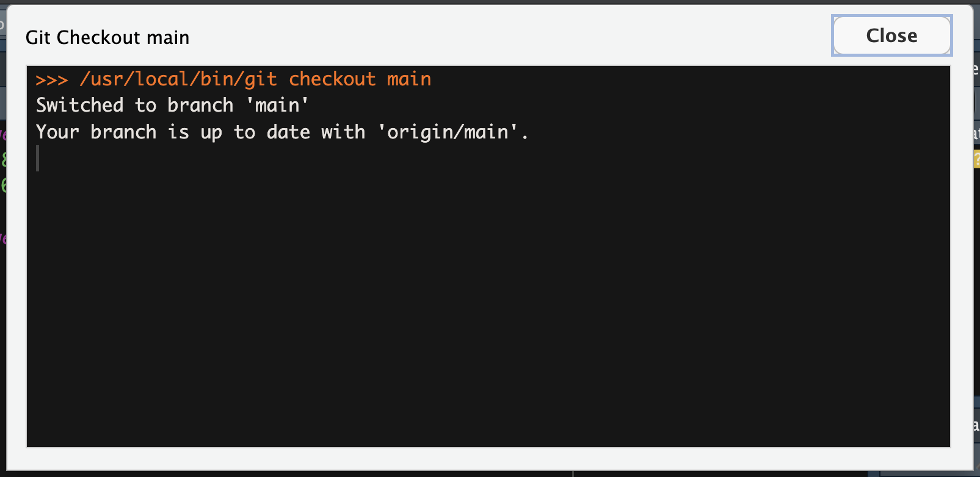
Task: Click the Close button
Action: pyautogui.click(x=891, y=35)
